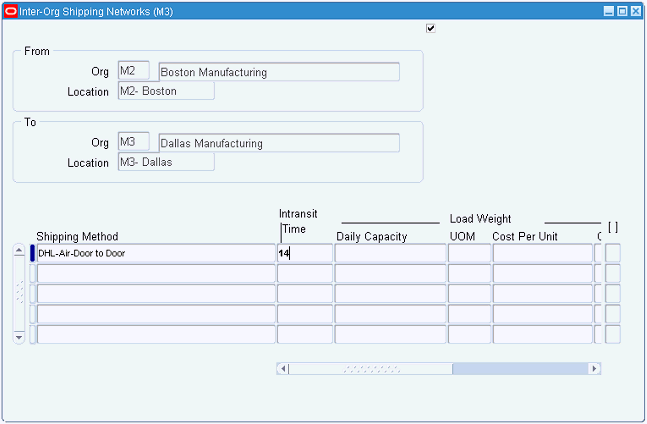Click the horizontal scrollbar right arrow

click(594, 368)
